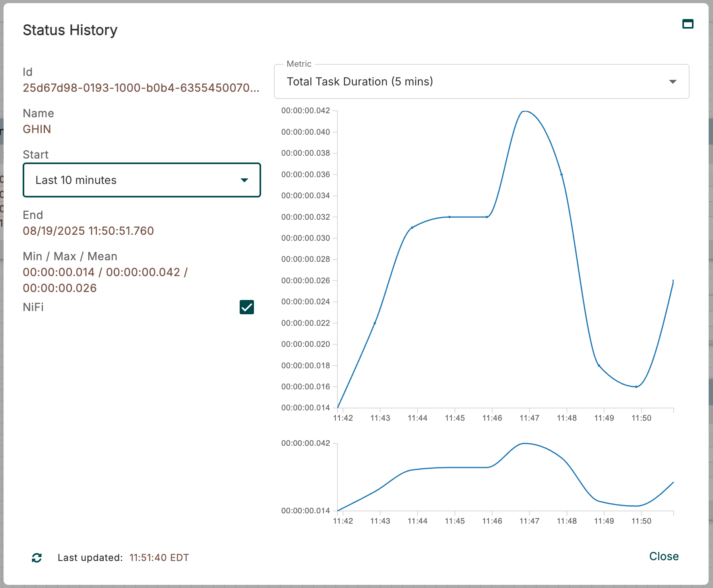Click the data point at 00:00:00.016 low
Viewport: 713px width, 588px height.
click(x=636, y=387)
